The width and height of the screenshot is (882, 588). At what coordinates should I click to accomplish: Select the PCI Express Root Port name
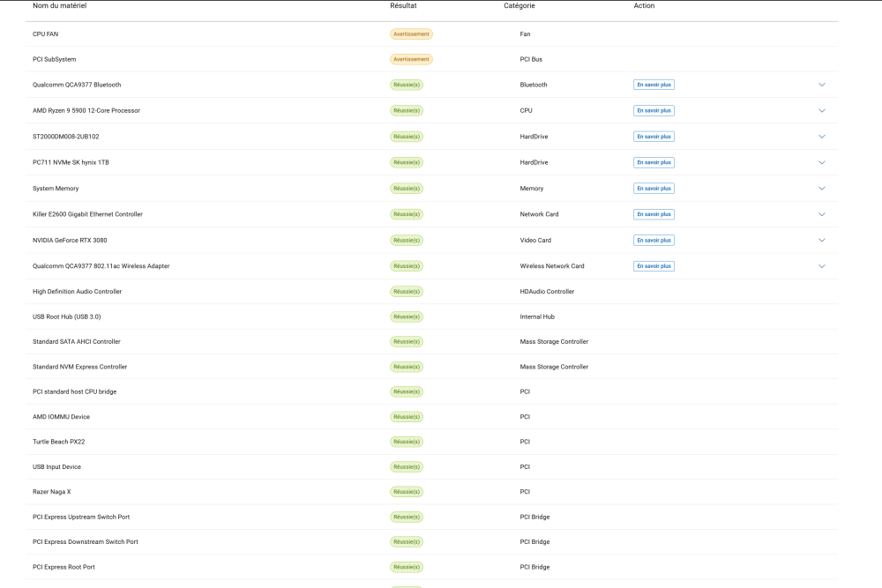(x=64, y=567)
